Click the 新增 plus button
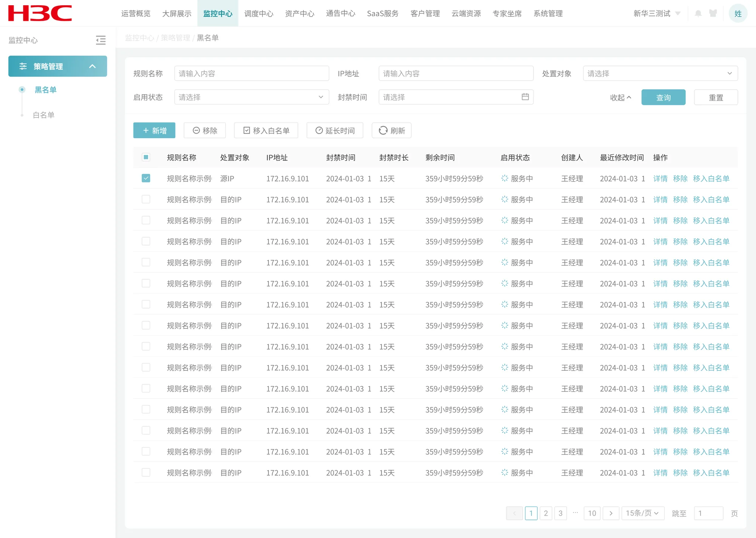Image resolution: width=756 pixels, height=538 pixels. click(x=154, y=131)
